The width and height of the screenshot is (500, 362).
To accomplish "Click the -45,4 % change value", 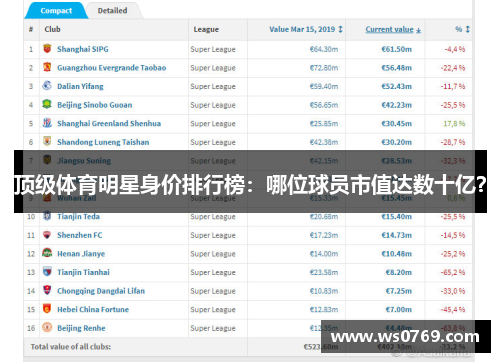I will (x=453, y=310).
